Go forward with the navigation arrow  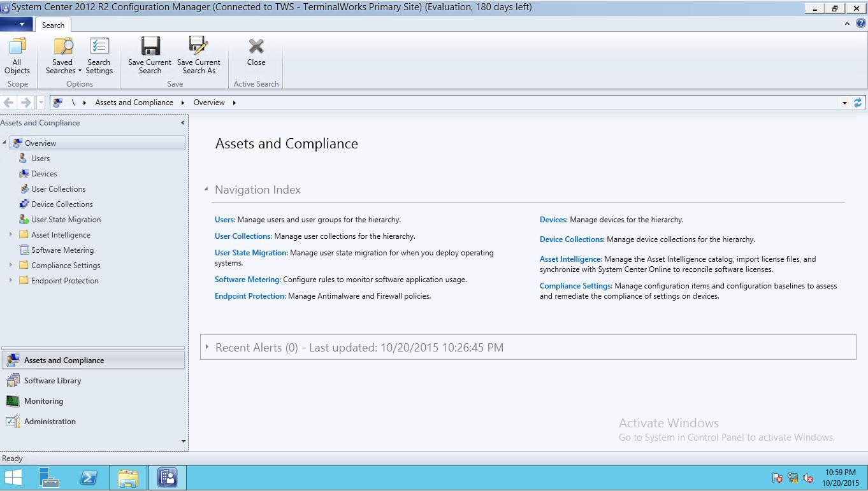(x=25, y=103)
